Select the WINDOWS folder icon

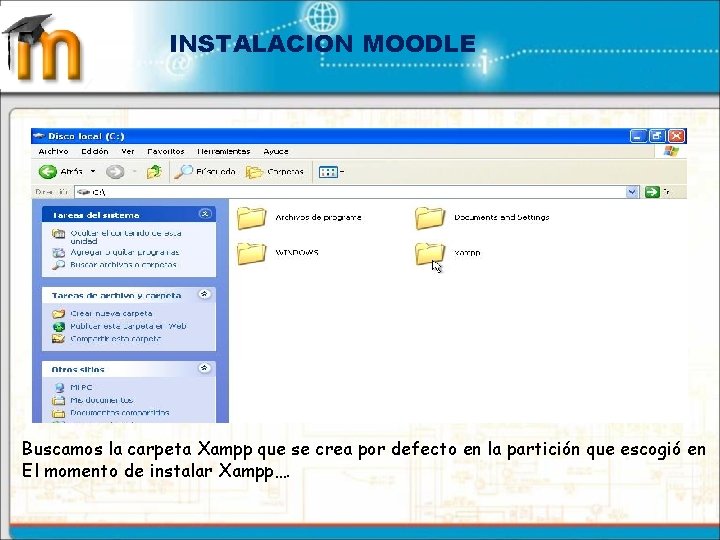(x=251, y=253)
